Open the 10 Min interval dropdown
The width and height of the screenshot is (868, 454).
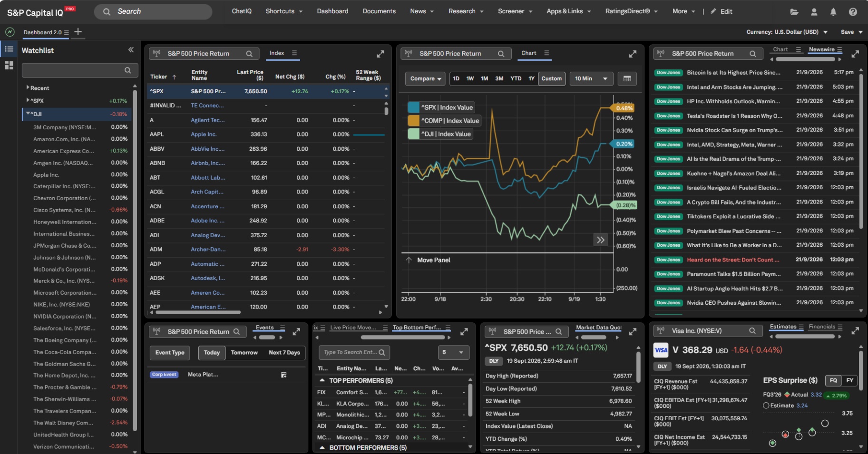[591, 78]
